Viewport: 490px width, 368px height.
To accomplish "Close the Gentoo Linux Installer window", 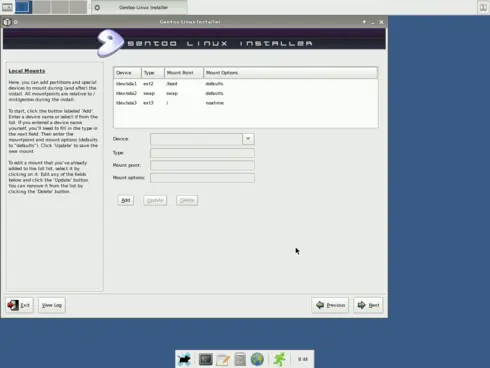I will point(381,22).
